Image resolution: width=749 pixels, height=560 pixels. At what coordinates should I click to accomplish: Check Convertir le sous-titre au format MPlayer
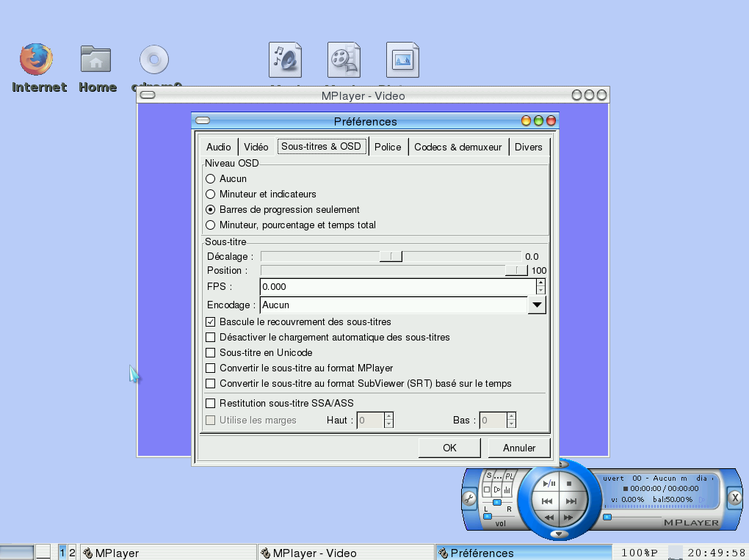click(210, 368)
